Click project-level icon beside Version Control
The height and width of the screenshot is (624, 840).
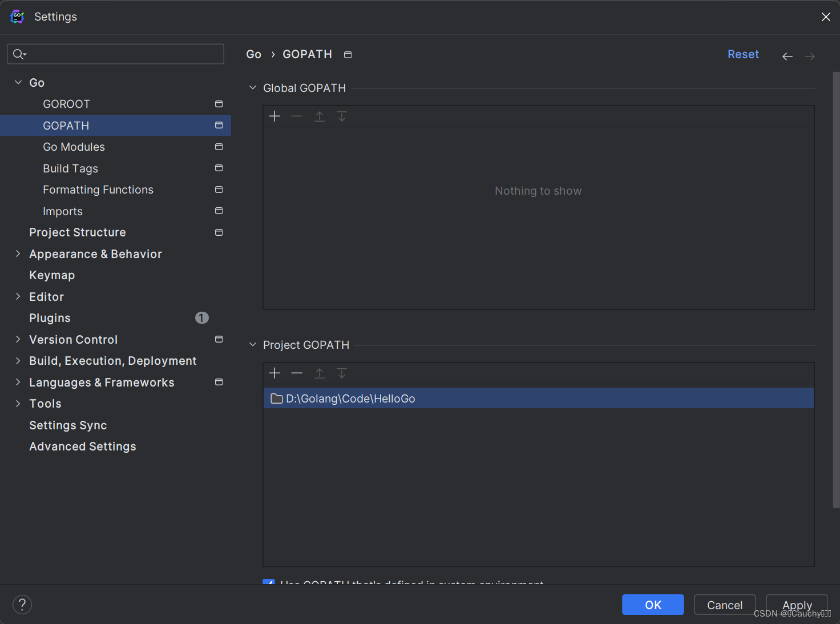point(219,339)
